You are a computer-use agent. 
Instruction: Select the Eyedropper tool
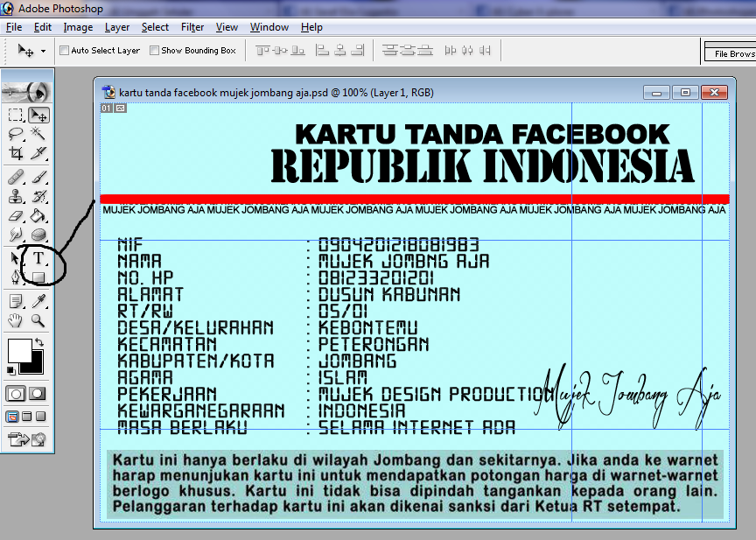point(38,301)
